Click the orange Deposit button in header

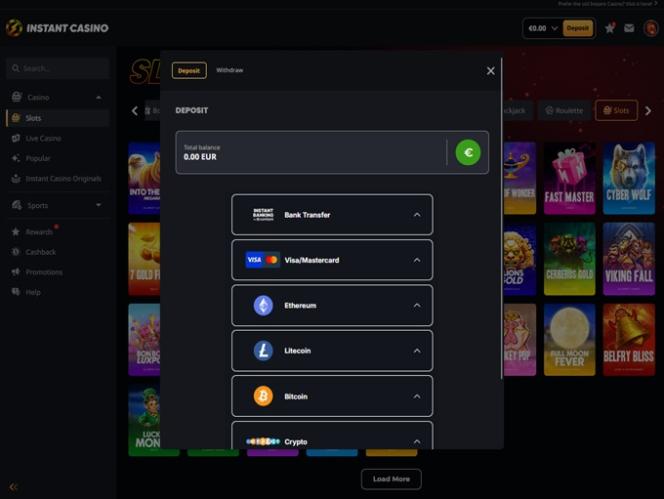[578, 28]
